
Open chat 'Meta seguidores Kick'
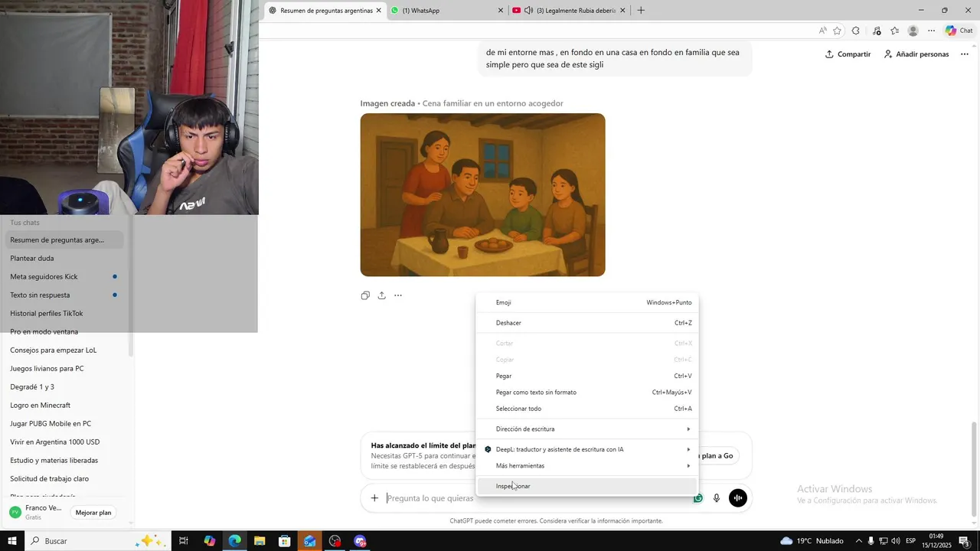click(64, 277)
